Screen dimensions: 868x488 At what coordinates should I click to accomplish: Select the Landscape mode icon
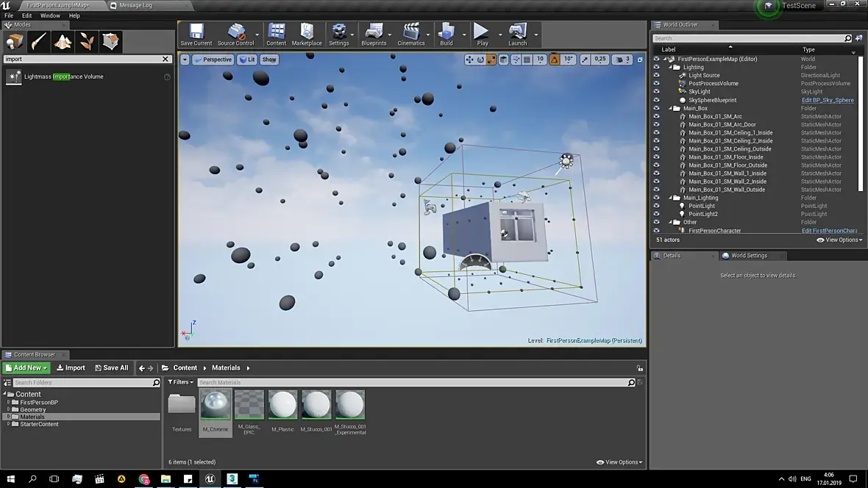tap(63, 42)
